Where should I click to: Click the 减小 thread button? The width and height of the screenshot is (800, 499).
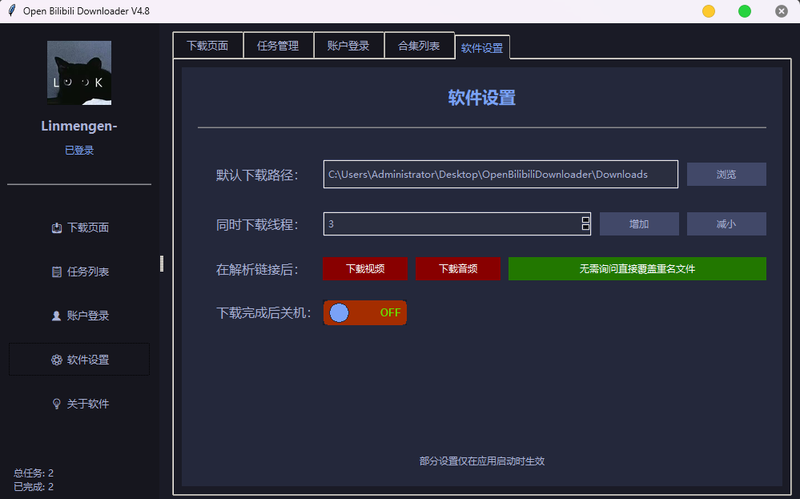point(726,224)
